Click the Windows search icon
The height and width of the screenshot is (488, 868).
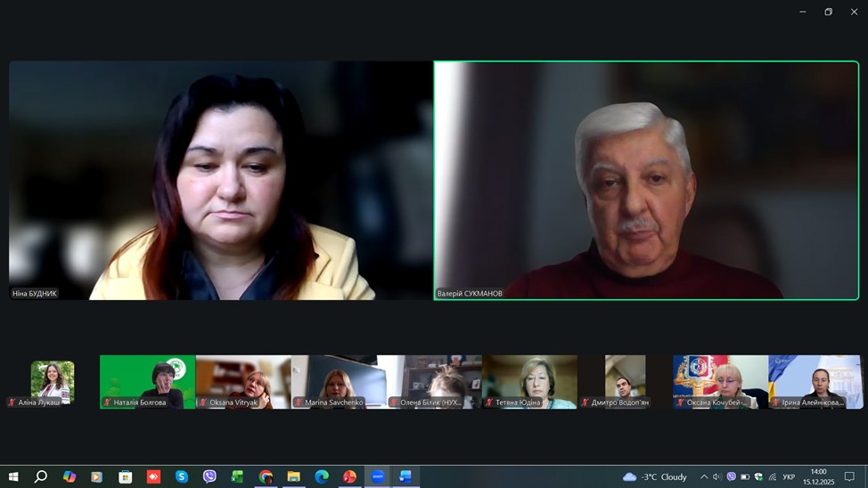[x=41, y=476]
